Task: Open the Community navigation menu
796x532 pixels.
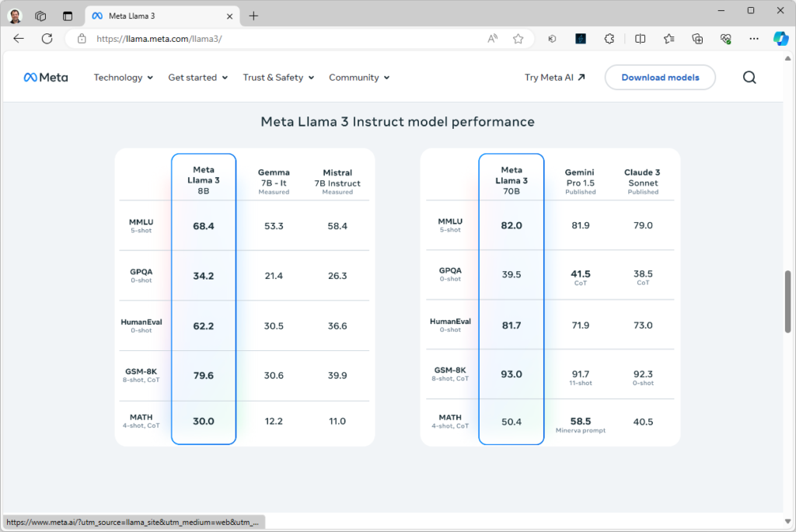Action: tap(358, 78)
